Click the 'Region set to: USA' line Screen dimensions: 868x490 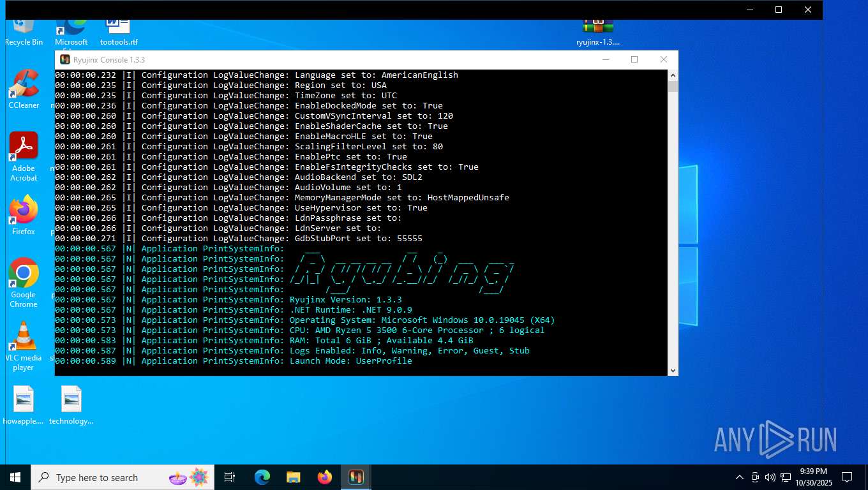221,85
